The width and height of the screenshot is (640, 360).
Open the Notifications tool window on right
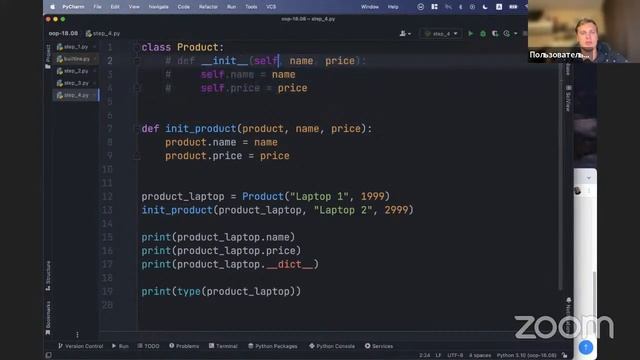(x=568, y=315)
